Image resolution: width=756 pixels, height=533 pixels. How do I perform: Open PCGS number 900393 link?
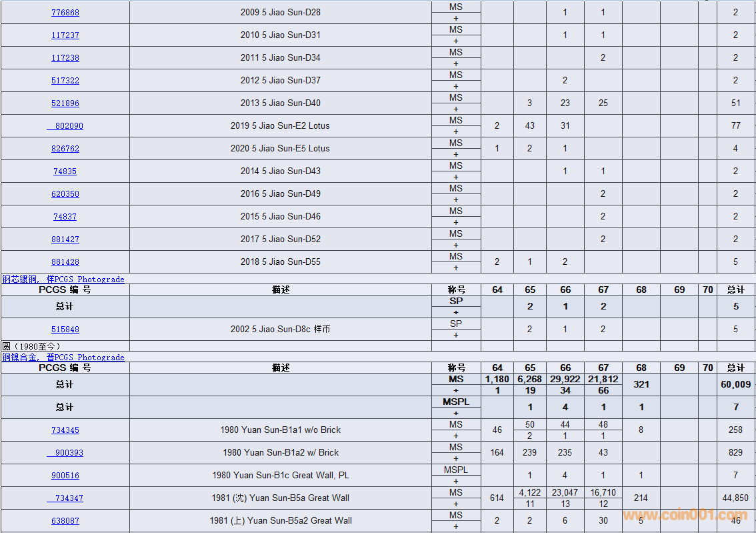pyautogui.click(x=67, y=453)
